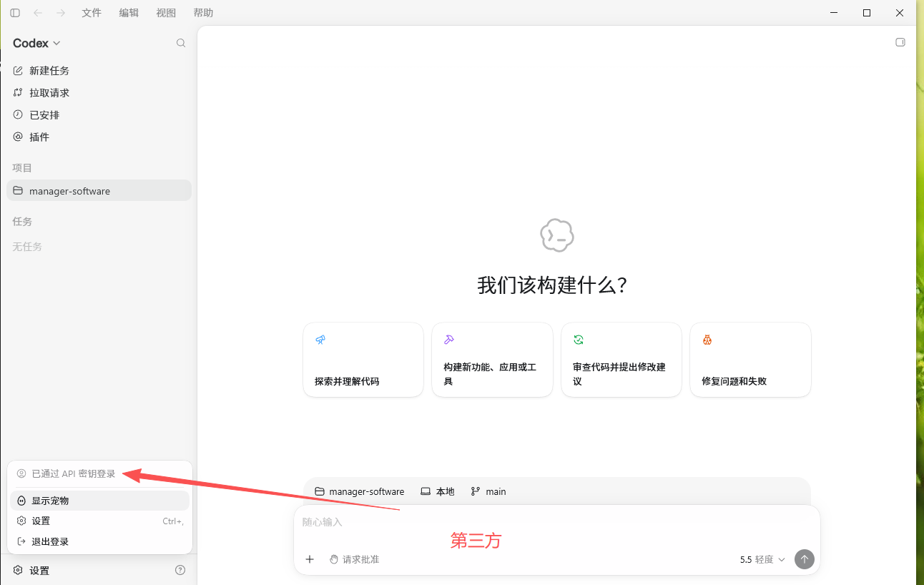Choose 显示宠物 from the popup menu
Viewport: 924px width, 585px height.
click(x=99, y=501)
